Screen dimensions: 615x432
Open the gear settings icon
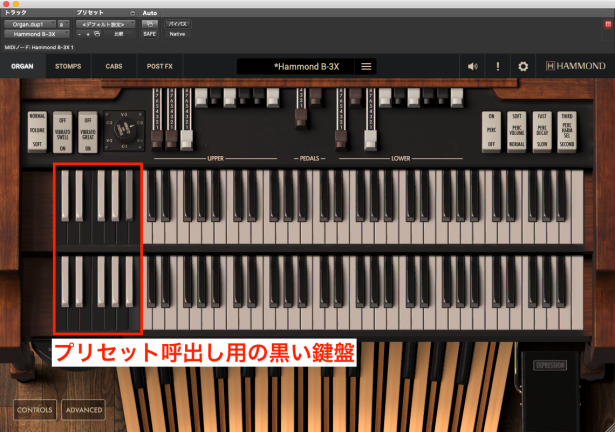[x=523, y=66]
